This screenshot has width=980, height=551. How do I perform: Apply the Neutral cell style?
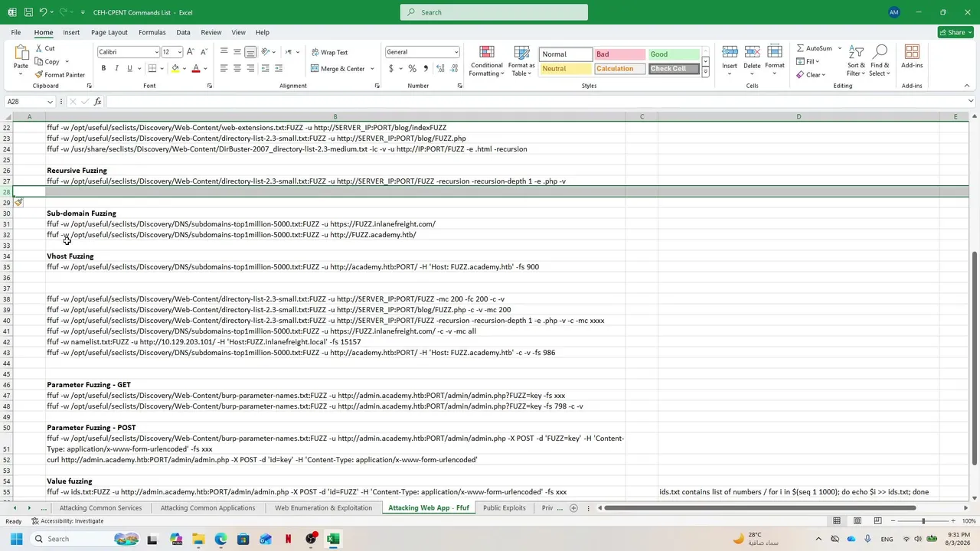click(565, 69)
